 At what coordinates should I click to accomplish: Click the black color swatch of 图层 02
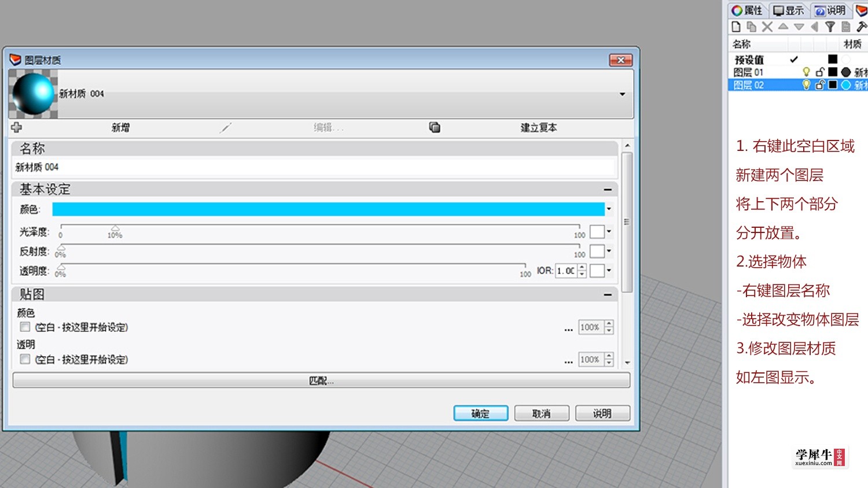833,84
